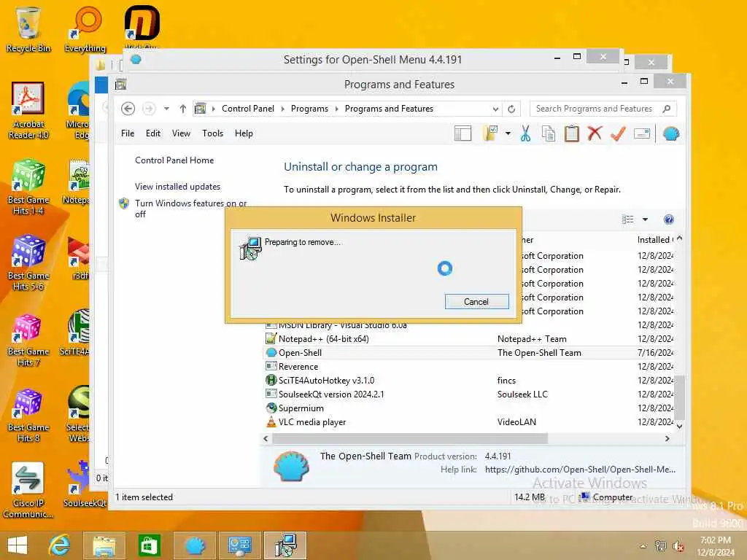The height and width of the screenshot is (560, 747).
Task: Go up one level with Up arrow
Action: [x=182, y=109]
